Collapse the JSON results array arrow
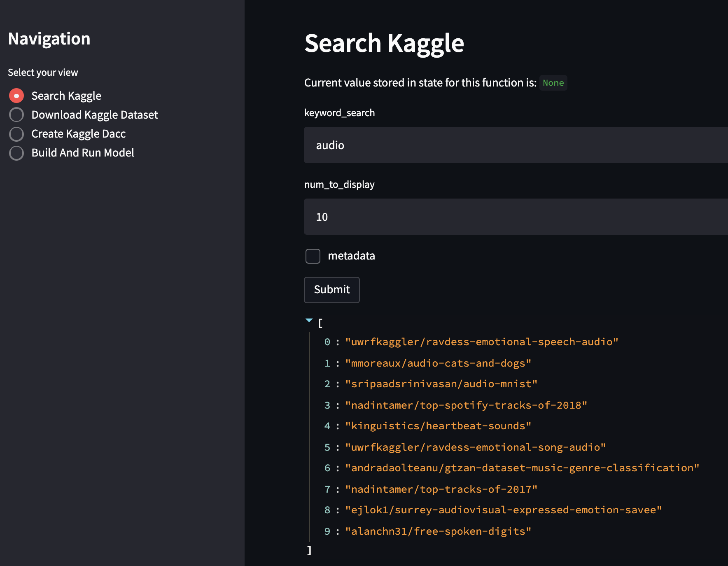 click(x=309, y=320)
